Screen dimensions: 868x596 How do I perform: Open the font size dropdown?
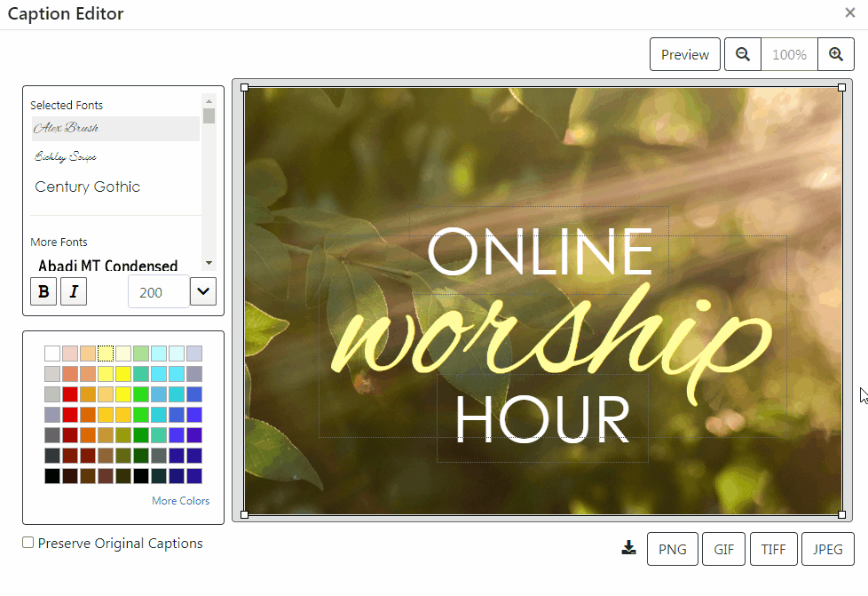pyautogui.click(x=203, y=291)
